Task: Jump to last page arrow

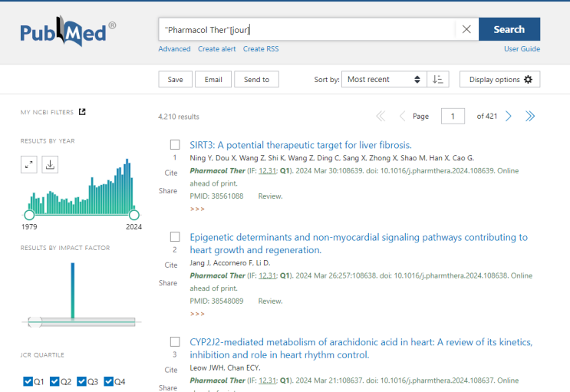Action: (529, 117)
